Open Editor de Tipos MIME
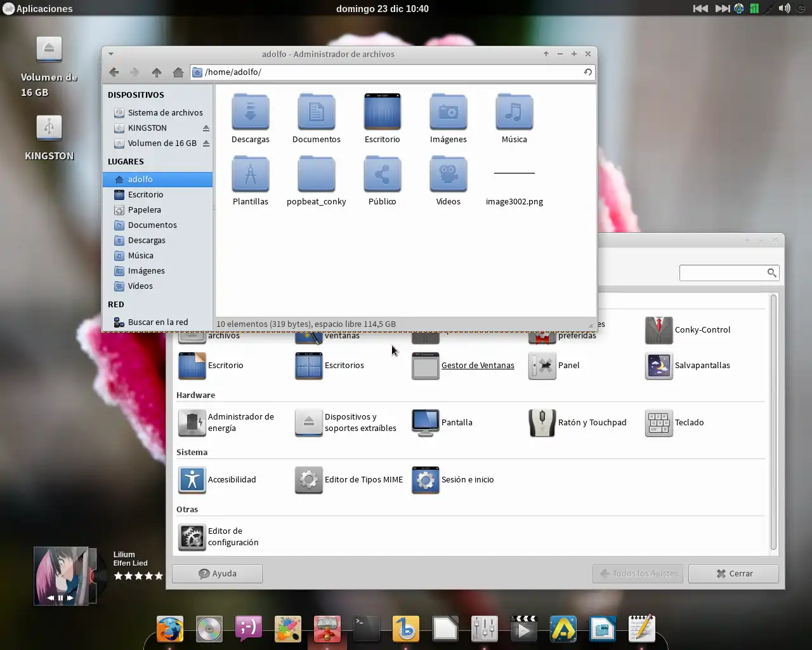 349,480
